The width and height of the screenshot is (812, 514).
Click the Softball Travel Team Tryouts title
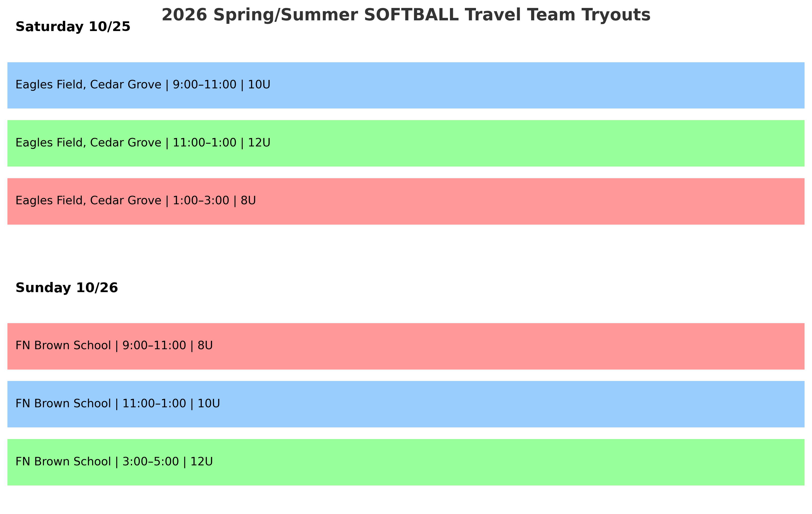click(x=406, y=15)
